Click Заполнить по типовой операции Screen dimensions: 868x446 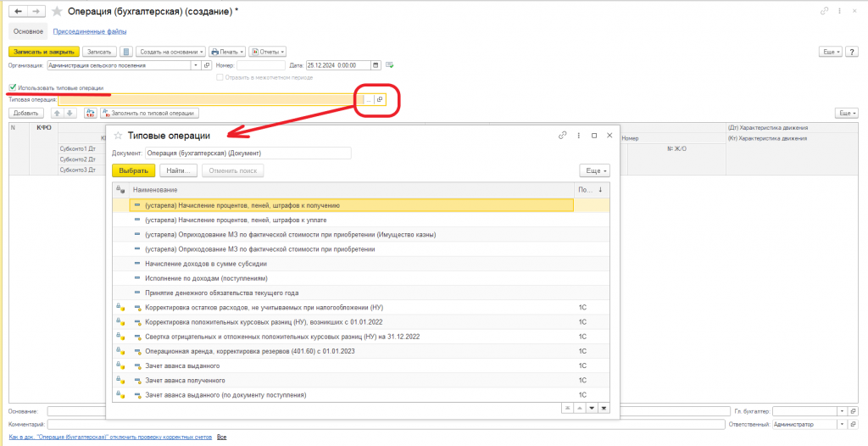coord(149,113)
